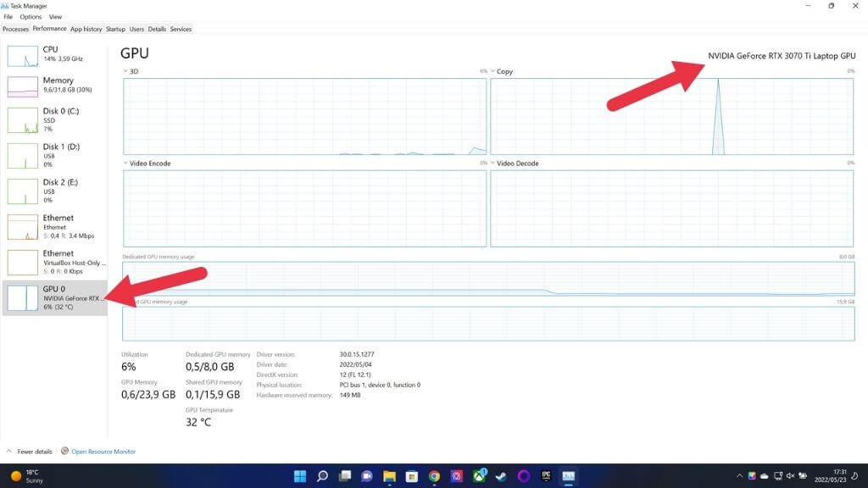Click the Task Manager taskbar icon
Viewport: 868px width, 488px height.
point(569,476)
